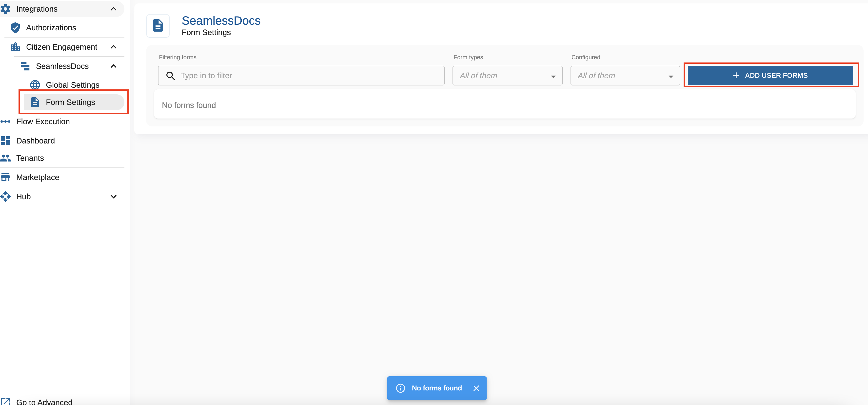The width and height of the screenshot is (868, 405).
Task: Follow the Go to Advanced link
Action: click(x=44, y=401)
